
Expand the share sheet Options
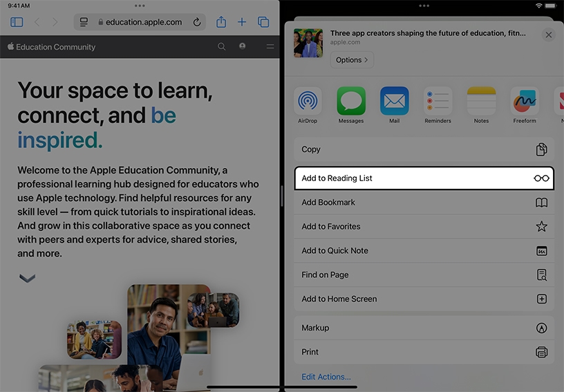(352, 60)
